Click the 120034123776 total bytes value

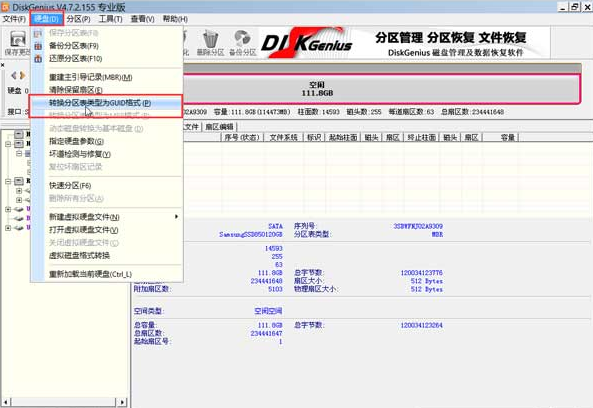(421, 273)
